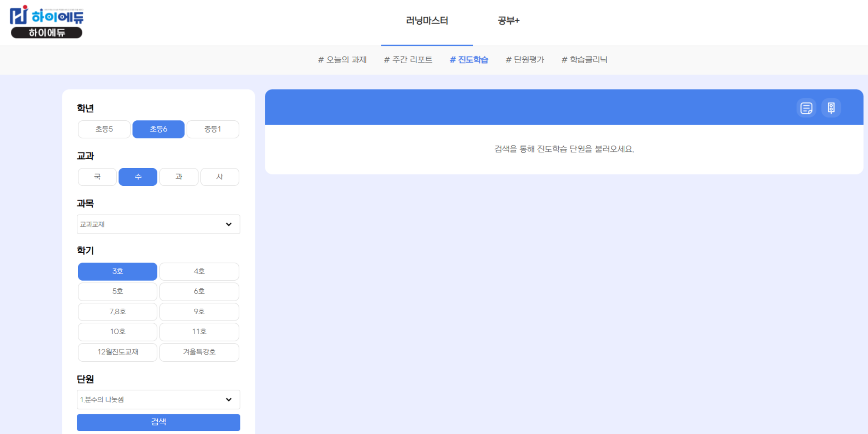Click the 하이에듀 logo

coord(47,22)
